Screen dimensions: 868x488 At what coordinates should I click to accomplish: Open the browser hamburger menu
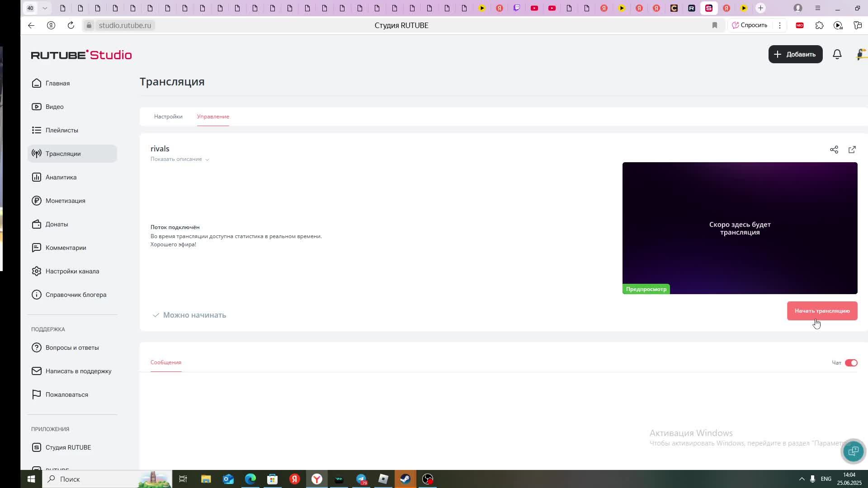tap(817, 8)
